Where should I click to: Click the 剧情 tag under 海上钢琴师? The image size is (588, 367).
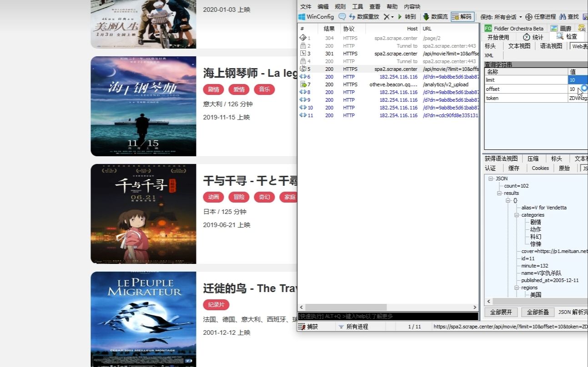pyautogui.click(x=214, y=89)
